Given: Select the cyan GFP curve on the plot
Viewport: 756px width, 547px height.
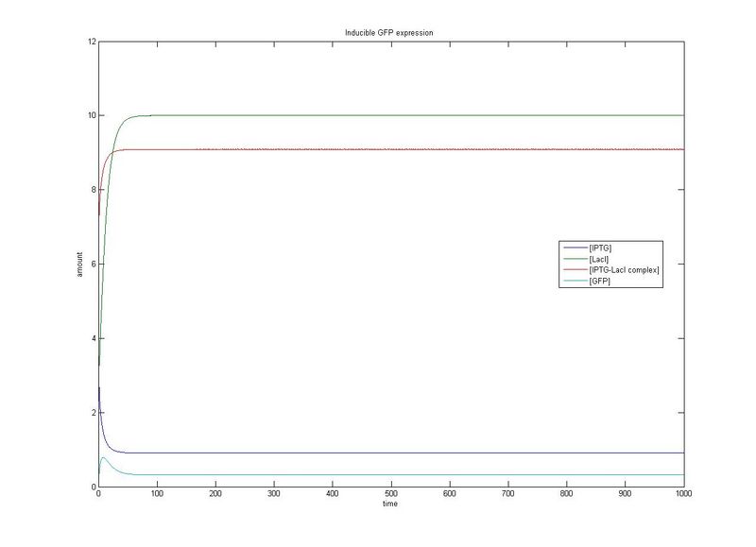Looking at the screenshot, I should pos(378,474).
